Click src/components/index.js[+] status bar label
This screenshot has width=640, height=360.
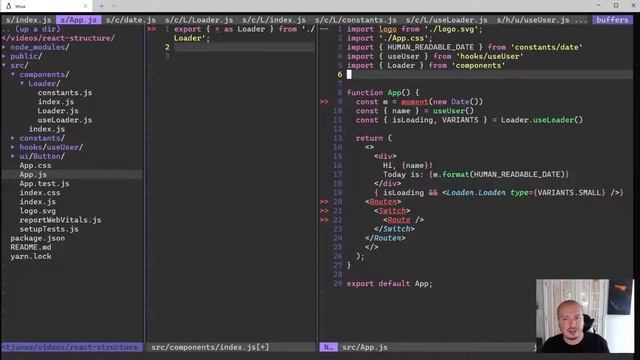coord(210,347)
